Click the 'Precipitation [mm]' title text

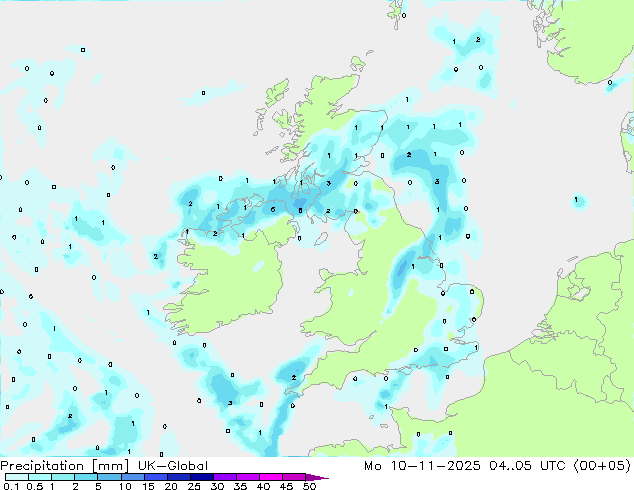(65, 466)
